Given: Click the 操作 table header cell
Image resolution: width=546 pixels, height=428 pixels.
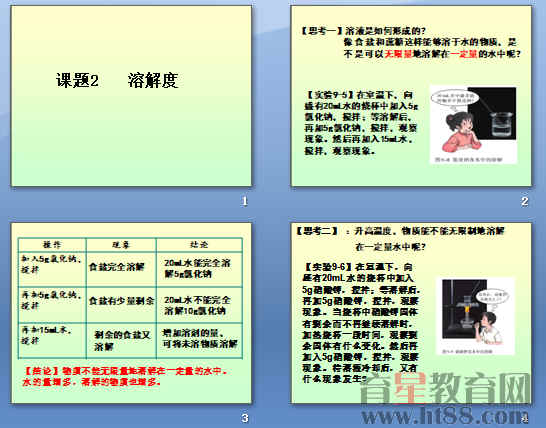Looking at the screenshot, I should pyautogui.click(x=52, y=245).
